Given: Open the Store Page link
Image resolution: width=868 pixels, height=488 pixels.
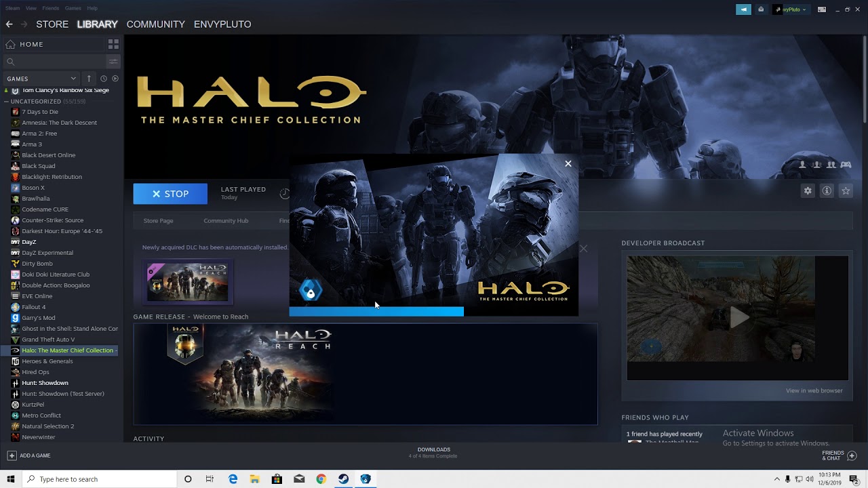Looking at the screenshot, I should pyautogui.click(x=158, y=221).
